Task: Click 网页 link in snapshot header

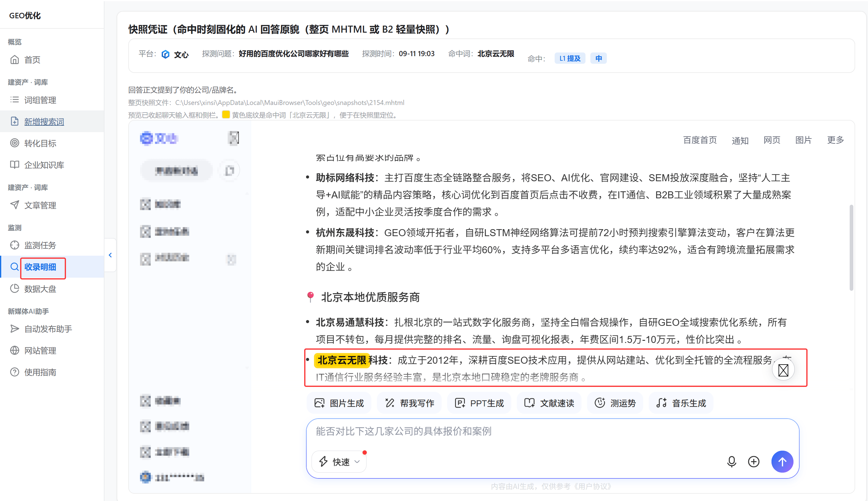Action: (772, 140)
